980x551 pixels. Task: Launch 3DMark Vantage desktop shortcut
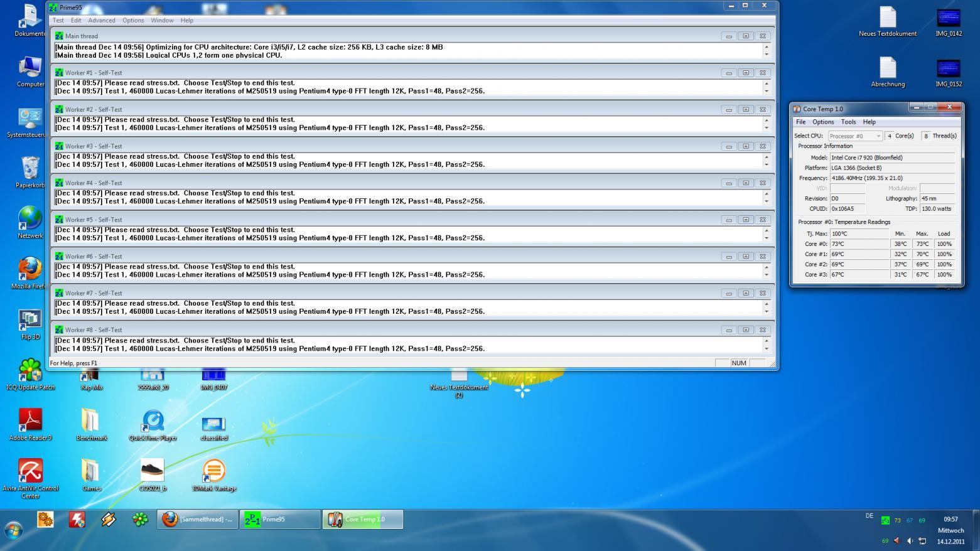pyautogui.click(x=213, y=474)
